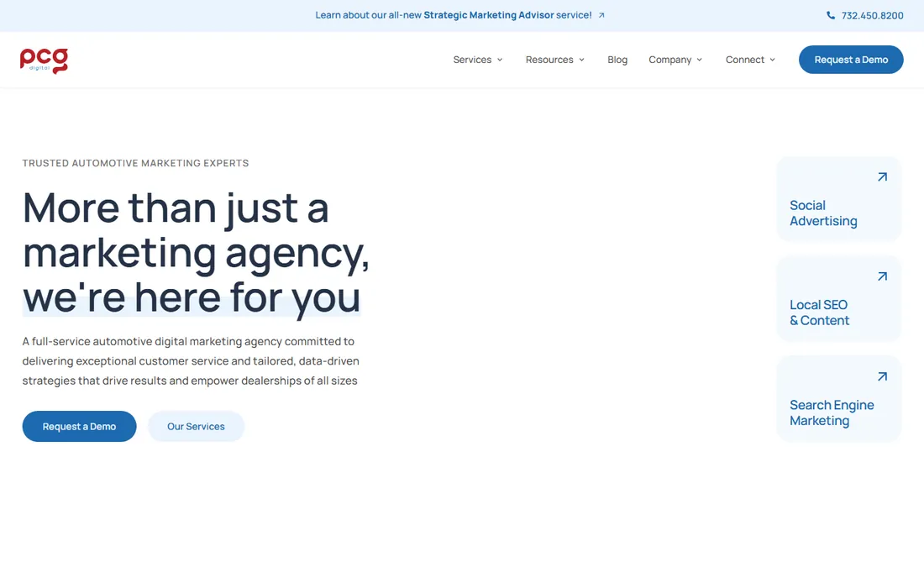
Task: Expand the Connect dropdown chevron
Action: (773, 60)
